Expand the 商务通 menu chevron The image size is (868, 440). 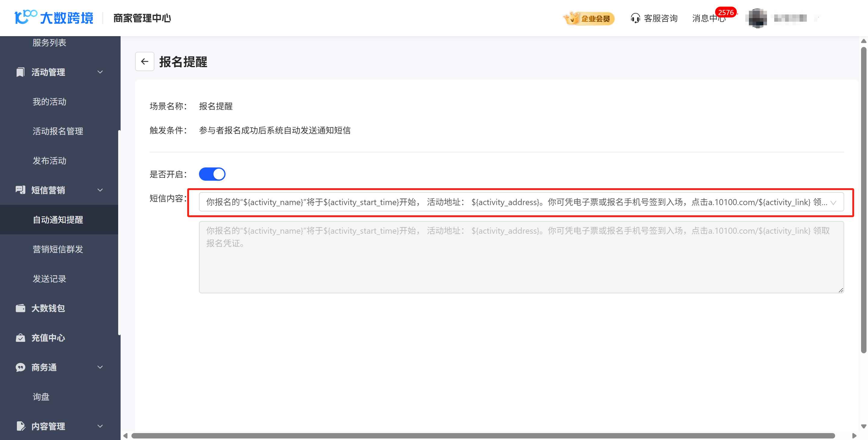click(x=100, y=367)
